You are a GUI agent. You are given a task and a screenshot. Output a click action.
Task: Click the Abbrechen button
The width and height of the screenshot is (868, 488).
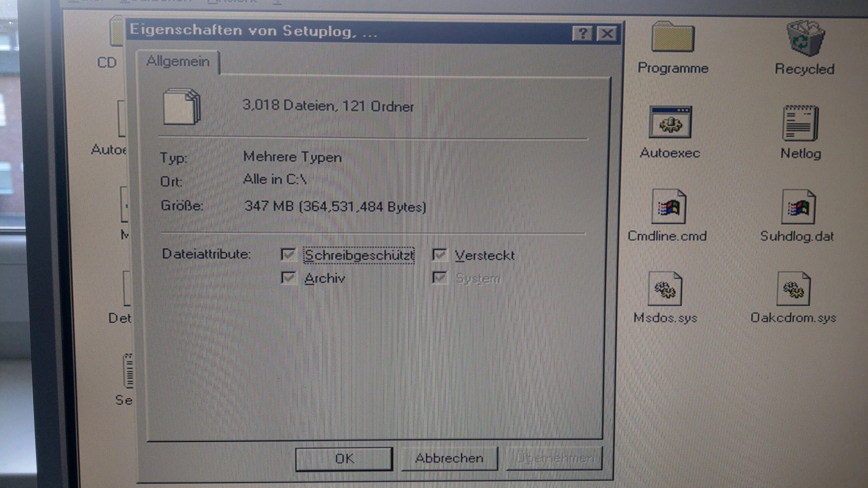click(x=449, y=458)
